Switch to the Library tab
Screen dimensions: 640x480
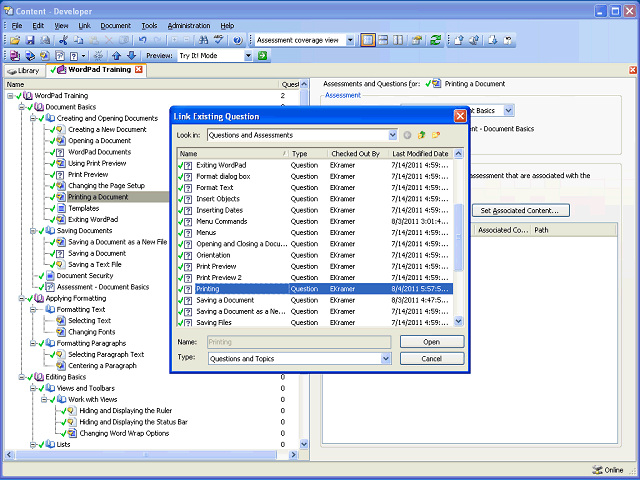[x=23, y=70]
